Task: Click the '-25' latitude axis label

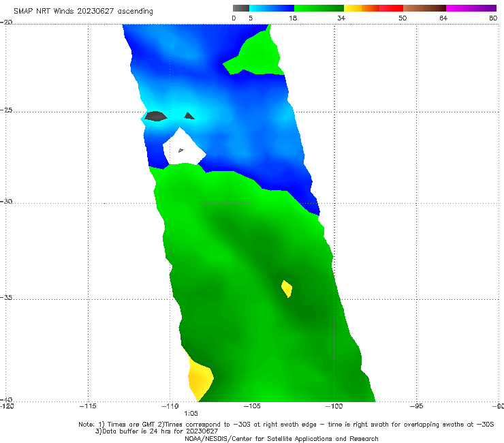Action: tap(6, 110)
